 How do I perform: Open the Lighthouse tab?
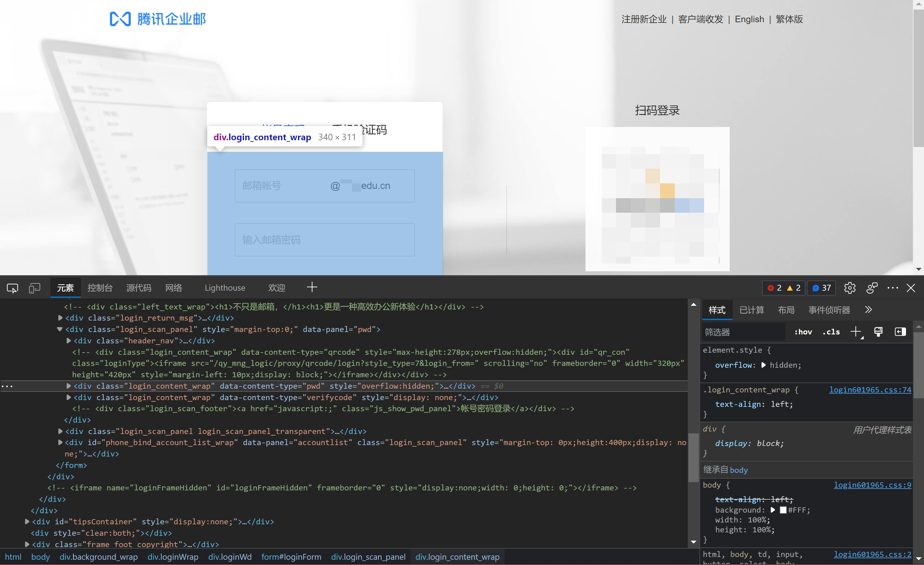pos(225,288)
